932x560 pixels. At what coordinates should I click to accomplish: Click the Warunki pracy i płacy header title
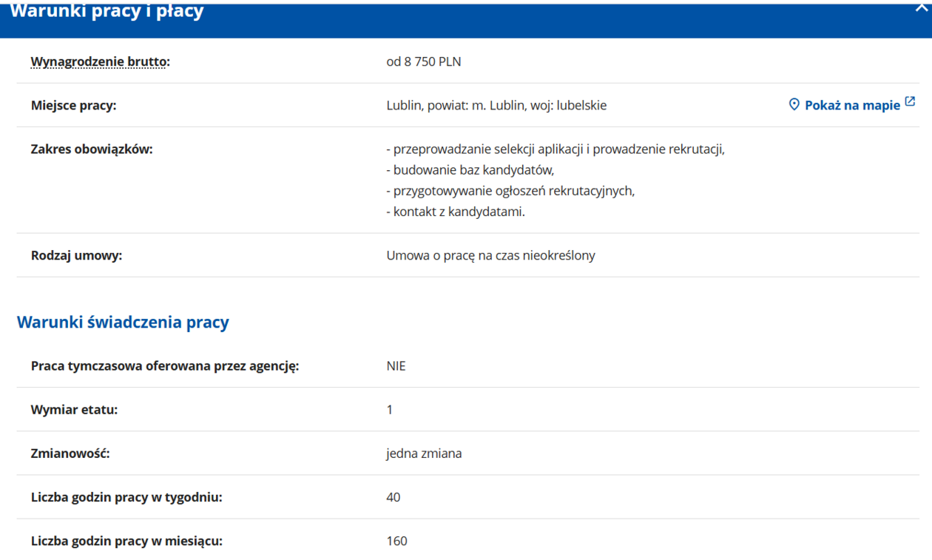pos(107,12)
